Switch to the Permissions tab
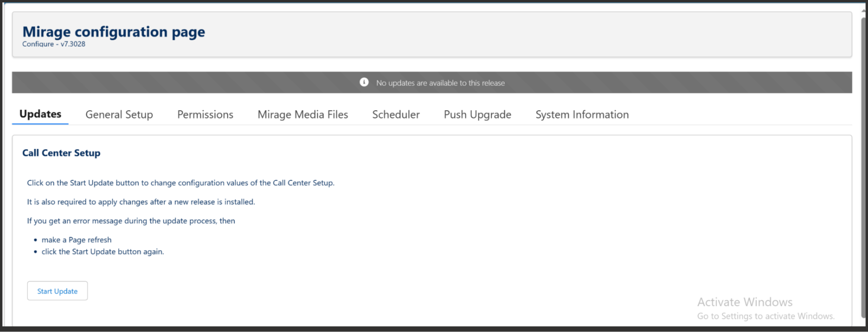Image resolution: width=868 pixels, height=332 pixels. [205, 115]
